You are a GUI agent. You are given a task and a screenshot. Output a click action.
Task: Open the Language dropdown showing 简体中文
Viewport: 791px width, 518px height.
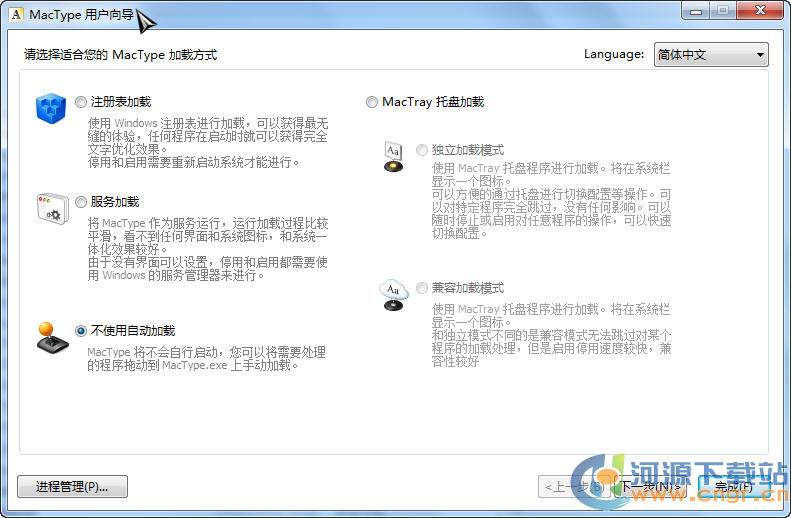pyautogui.click(x=710, y=54)
